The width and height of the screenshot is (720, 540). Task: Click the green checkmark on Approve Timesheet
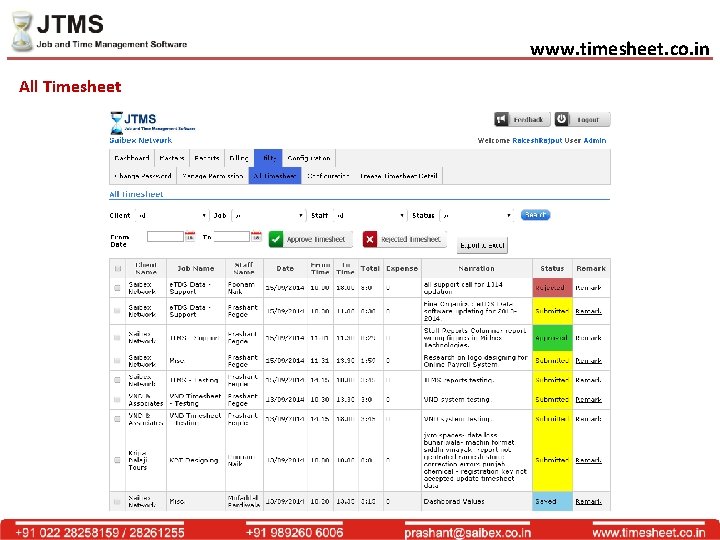point(276,239)
